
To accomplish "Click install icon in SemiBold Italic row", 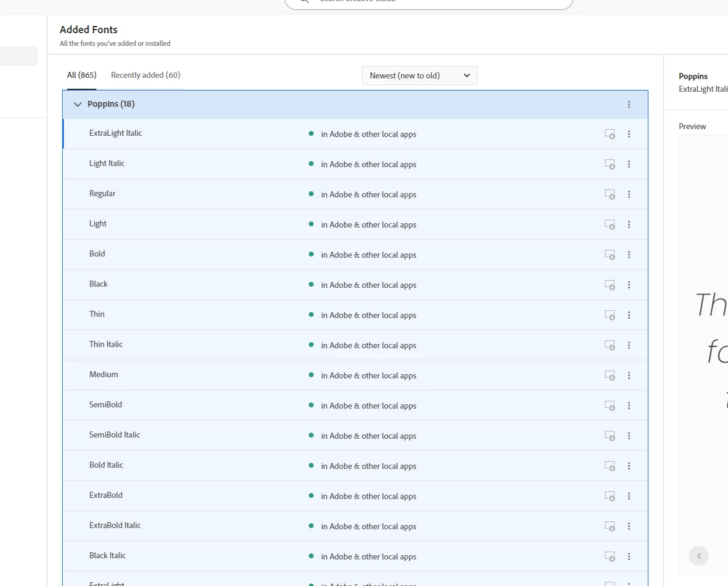I will pyautogui.click(x=610, y=436).
